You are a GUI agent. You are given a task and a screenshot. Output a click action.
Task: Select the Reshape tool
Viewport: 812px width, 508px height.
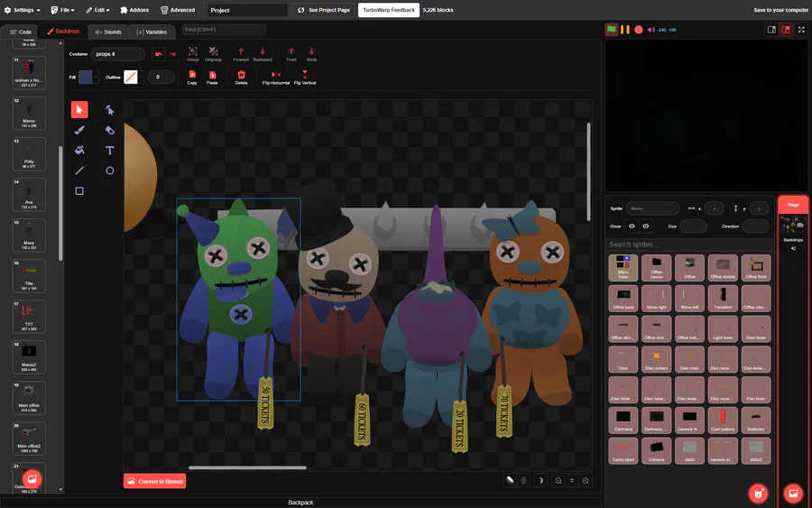click(109, 110)
